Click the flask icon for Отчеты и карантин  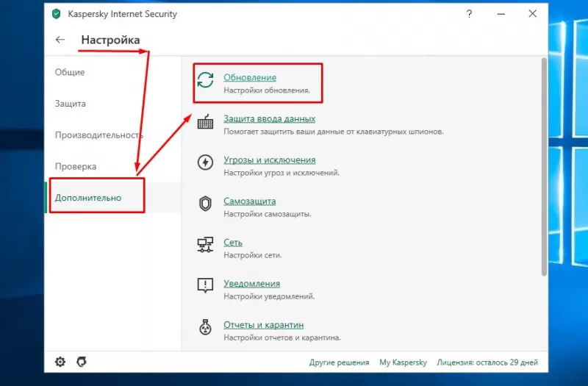[x=205, y=326]
